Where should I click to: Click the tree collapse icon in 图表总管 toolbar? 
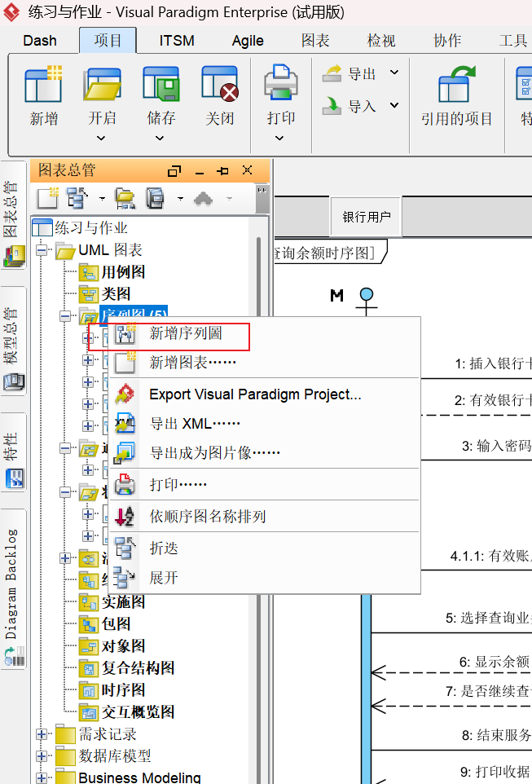pos(77,199)
